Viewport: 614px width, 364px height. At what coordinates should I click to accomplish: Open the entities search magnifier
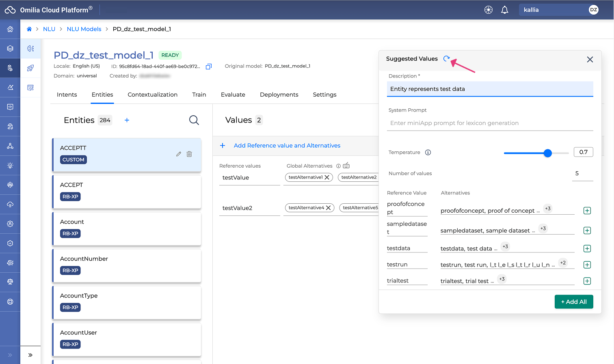click(x=194, y=120)
